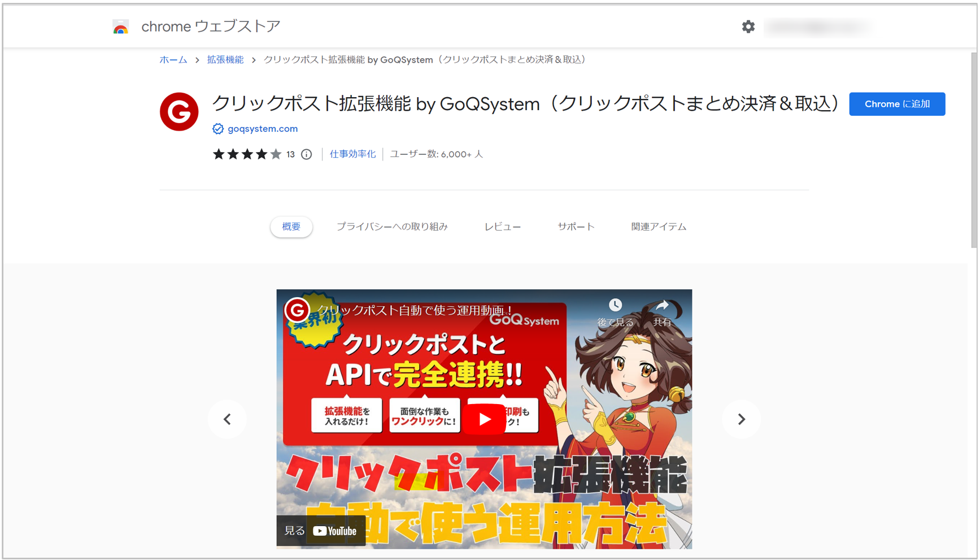Click the ホーム breadcrumb link
The image size is (980, 560).
click(173, 60)
